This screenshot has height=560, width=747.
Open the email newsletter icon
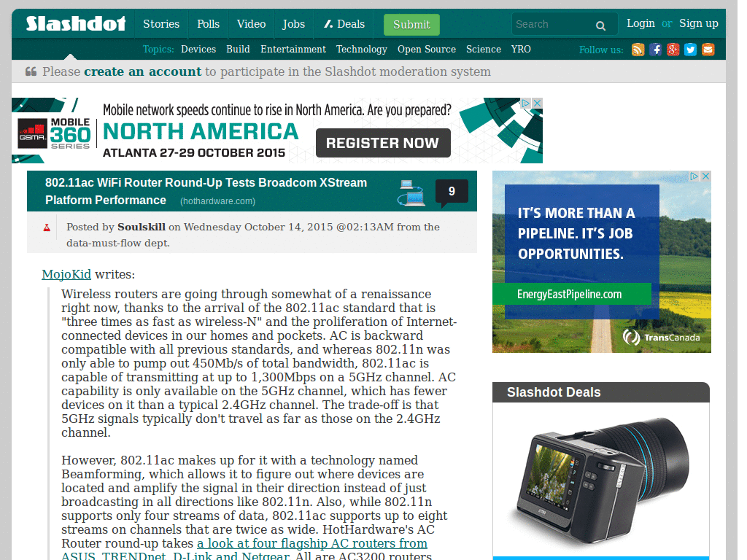(x=708, y=50)
